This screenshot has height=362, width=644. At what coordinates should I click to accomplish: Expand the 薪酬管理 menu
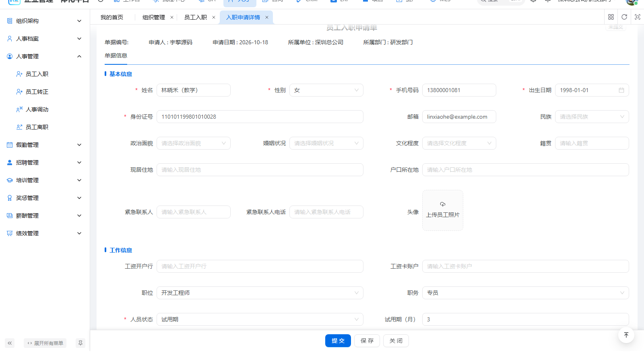[45, 216]
